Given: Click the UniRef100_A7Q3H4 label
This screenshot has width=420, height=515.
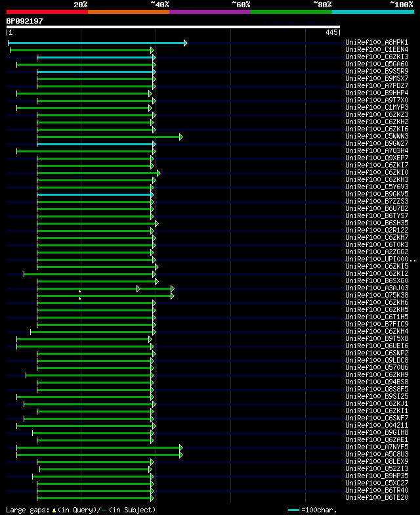Looking at the screenshot, I should pyautogui.click(x=377, y=151).
